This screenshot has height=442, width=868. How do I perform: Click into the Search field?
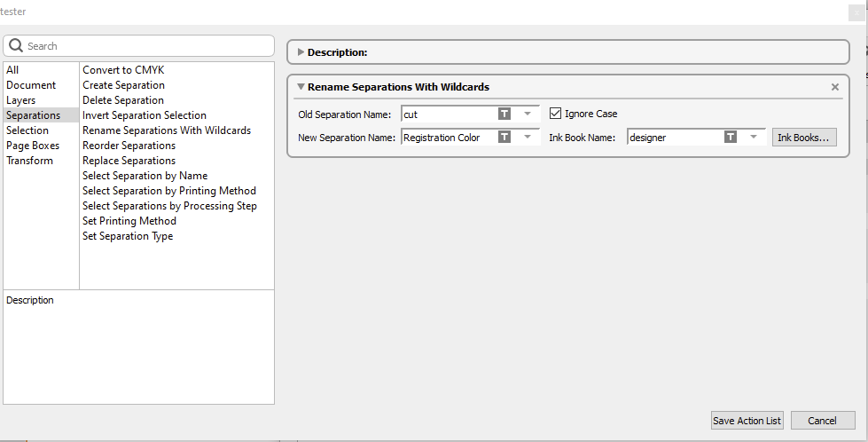pyautogui.click(x=146, y=46)
